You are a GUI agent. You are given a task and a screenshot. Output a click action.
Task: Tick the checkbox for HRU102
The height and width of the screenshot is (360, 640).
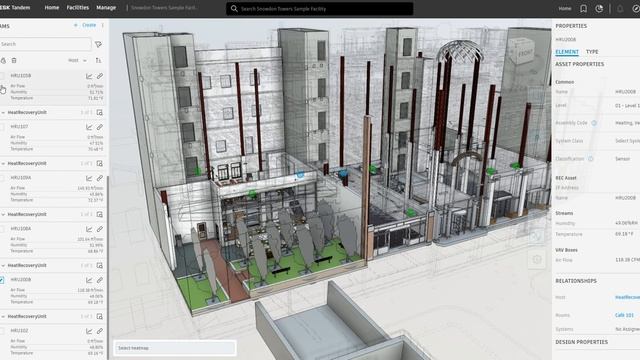click(x=2, y=331)
